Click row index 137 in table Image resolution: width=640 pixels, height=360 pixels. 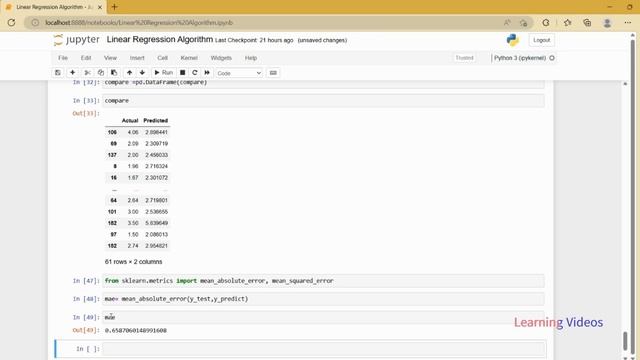tap(112, 155)
